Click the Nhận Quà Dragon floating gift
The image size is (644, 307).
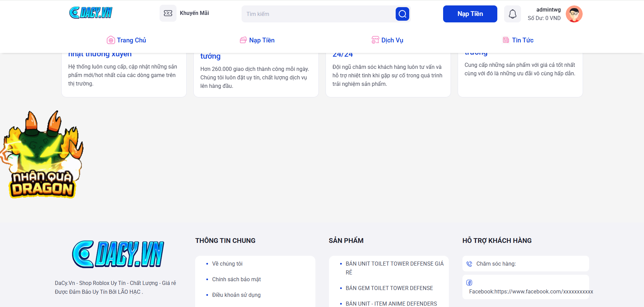[x=41, y=155]
